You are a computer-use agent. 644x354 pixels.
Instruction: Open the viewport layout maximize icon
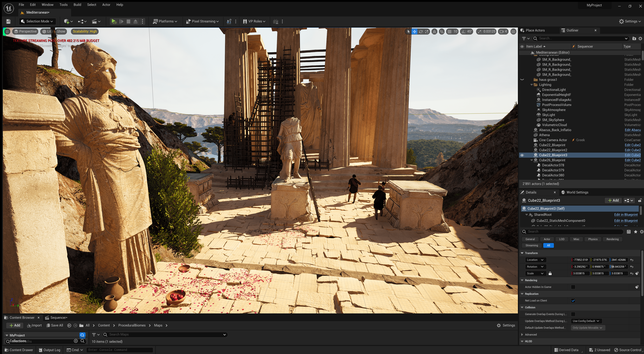(x=513, y=32)
